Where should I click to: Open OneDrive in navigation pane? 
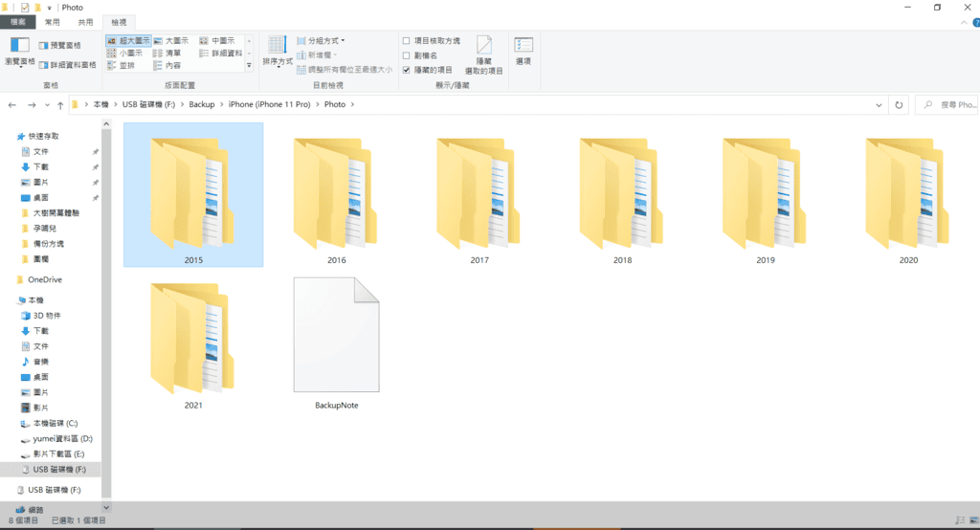(x=38, y=279)
